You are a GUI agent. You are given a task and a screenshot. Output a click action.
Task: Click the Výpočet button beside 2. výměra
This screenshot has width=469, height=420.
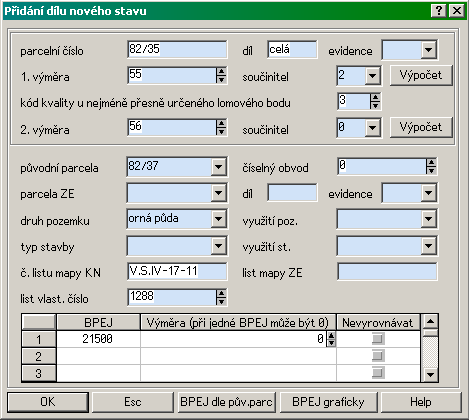pos(421,127)
